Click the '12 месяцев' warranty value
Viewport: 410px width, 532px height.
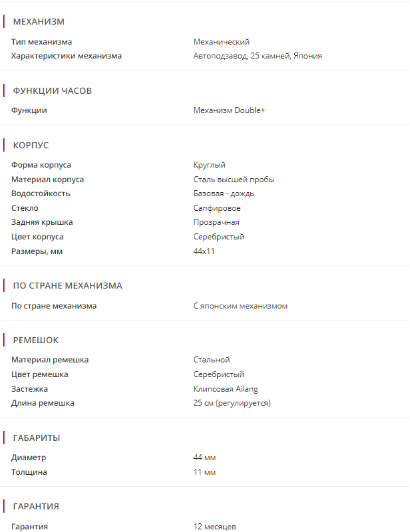pos(214,527)
